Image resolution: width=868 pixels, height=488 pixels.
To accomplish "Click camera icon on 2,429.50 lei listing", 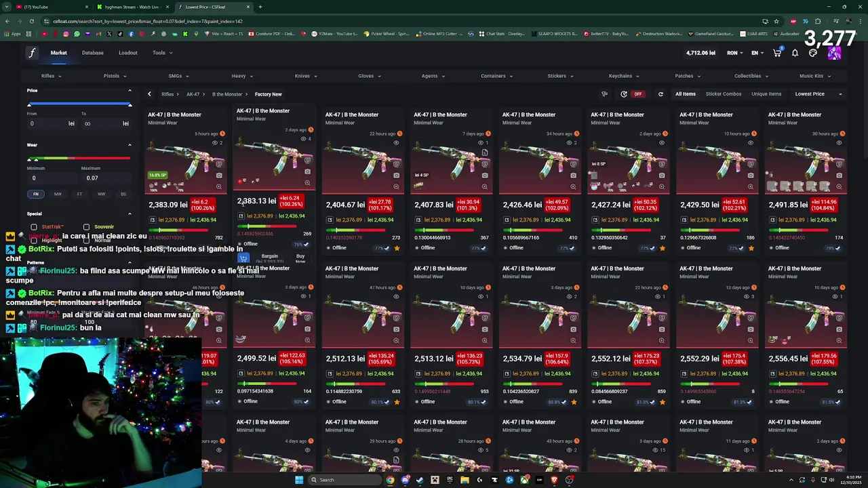I will [x=751, y=175].
